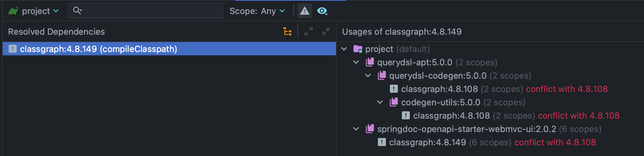
Task: Focus the dependency search field
Action: tap(150, 11)
